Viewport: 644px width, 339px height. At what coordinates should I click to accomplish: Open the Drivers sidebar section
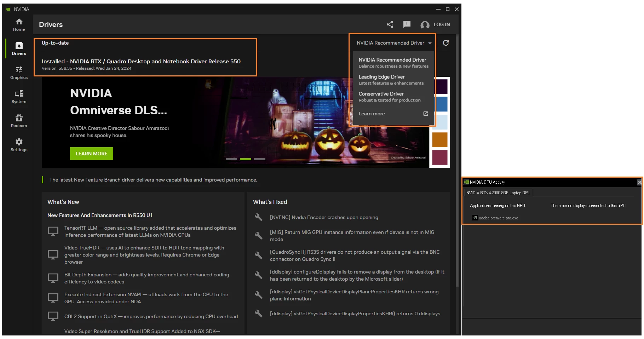19,49
